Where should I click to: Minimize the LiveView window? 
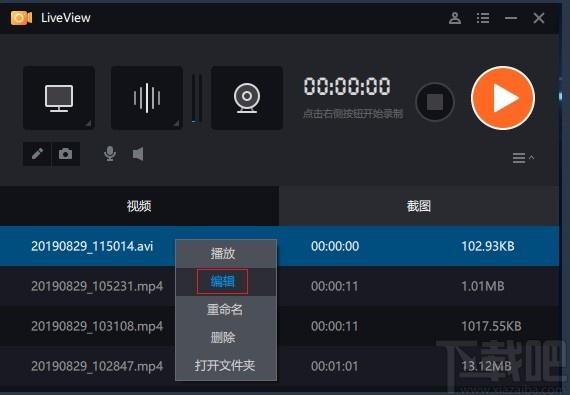[511, 18]
